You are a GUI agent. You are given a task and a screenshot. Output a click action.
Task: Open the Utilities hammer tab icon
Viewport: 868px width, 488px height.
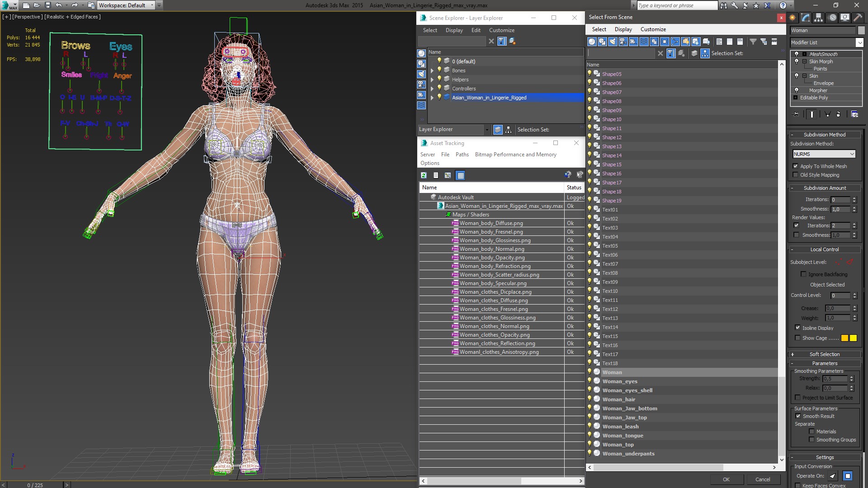point(858,18)
